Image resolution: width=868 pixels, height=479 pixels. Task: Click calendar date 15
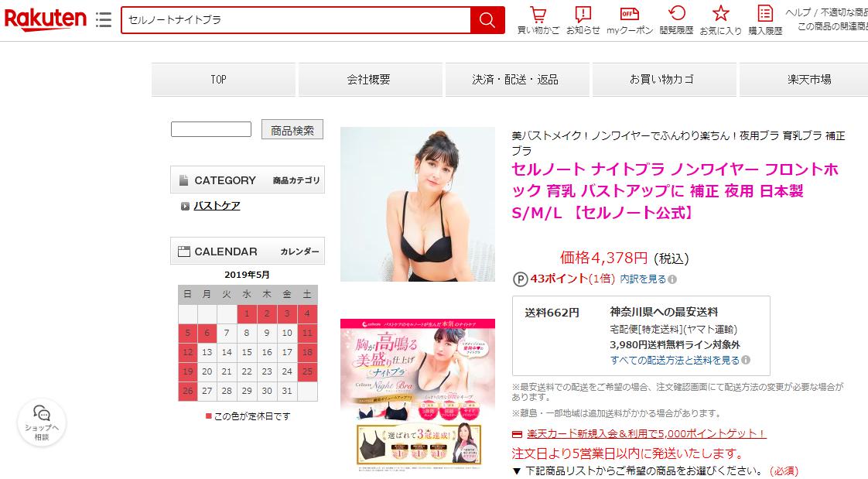tap(247, 352)
